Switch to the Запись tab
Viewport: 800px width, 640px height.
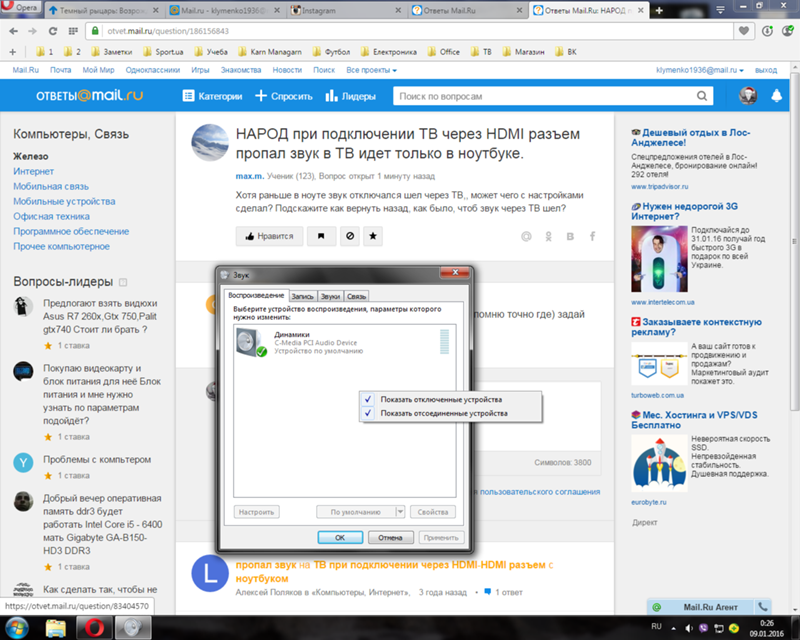(x=303, y=297)
